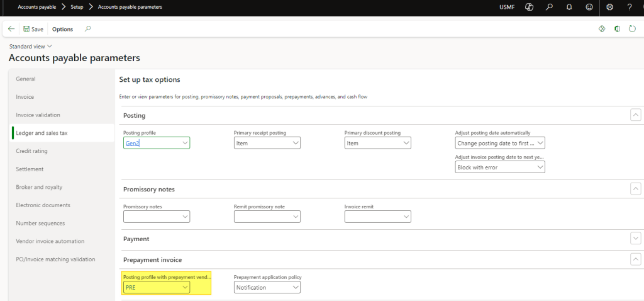This screenshot has width=644, height=301.
Task: Open the Copilot icon in the top bar
Action: click(x=530, y=7)
